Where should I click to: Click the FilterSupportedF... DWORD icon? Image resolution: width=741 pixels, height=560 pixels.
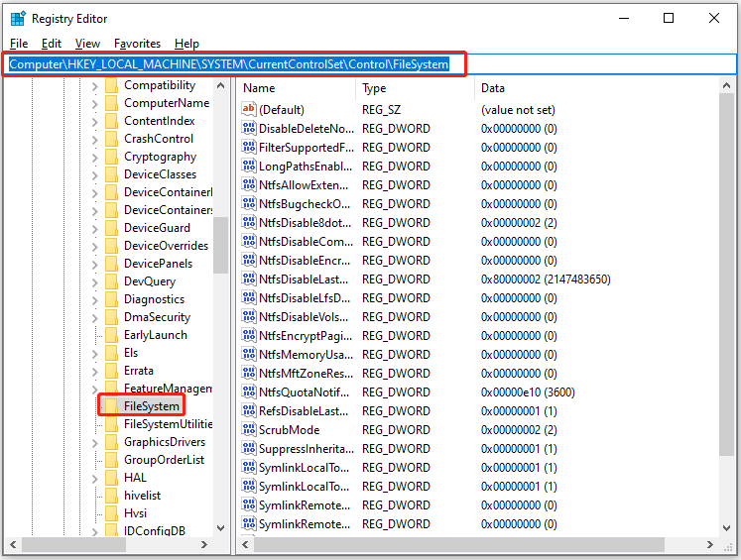[249, 148]
